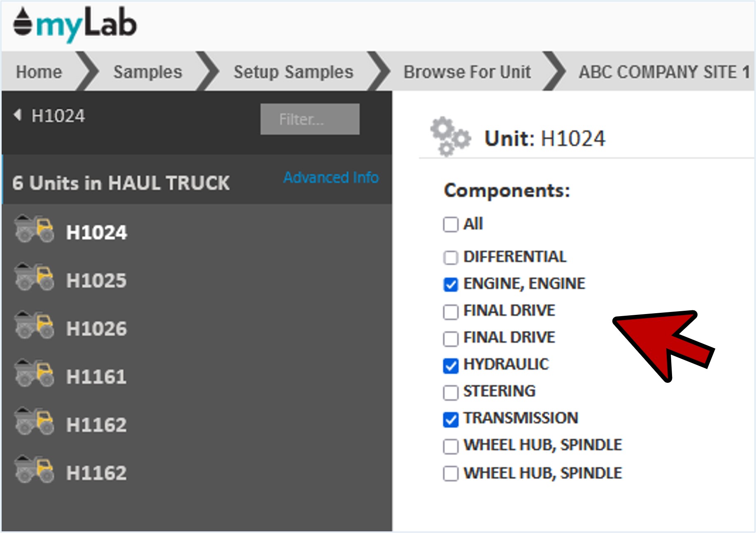Open the Advanced Info link

pos(331,177)
